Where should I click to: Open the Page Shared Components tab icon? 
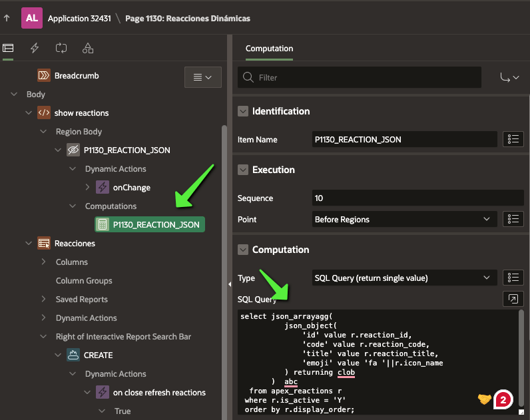coord(88,48)
